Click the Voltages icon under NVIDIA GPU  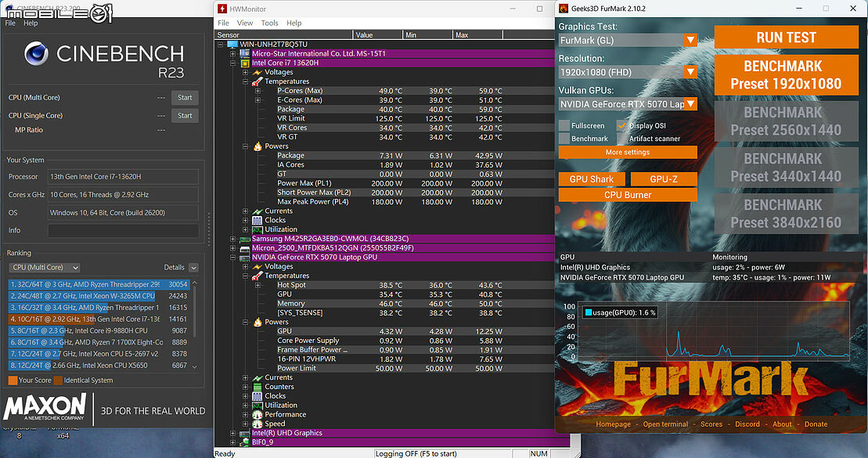click(x=258, y=266)
